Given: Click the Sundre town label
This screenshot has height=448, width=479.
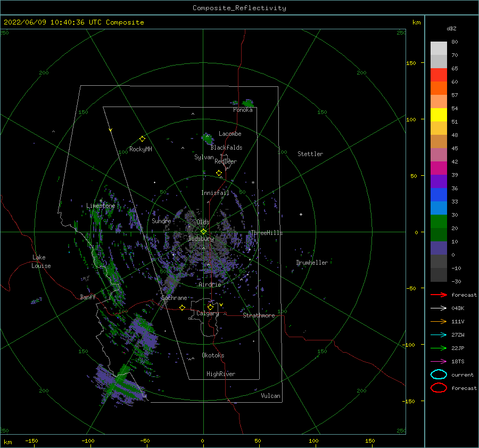Looking at the screenshot, I should click(x=161, y=221).
